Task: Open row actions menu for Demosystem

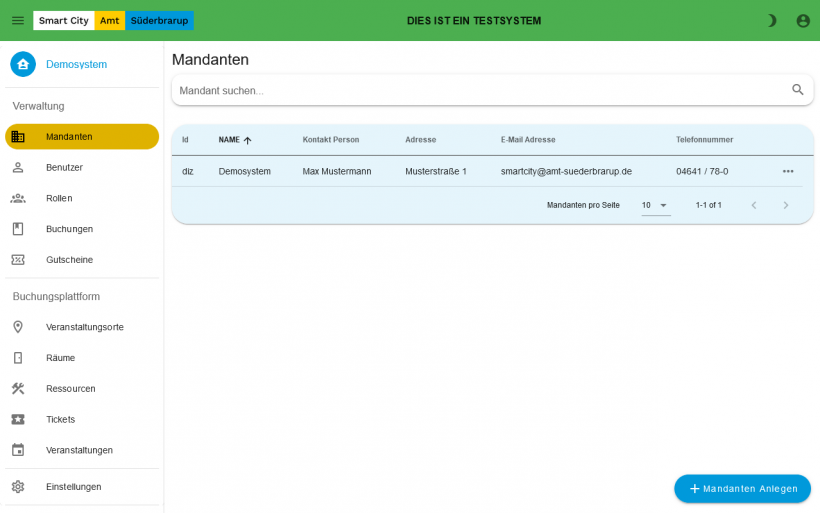Action: tap(787, 171)
